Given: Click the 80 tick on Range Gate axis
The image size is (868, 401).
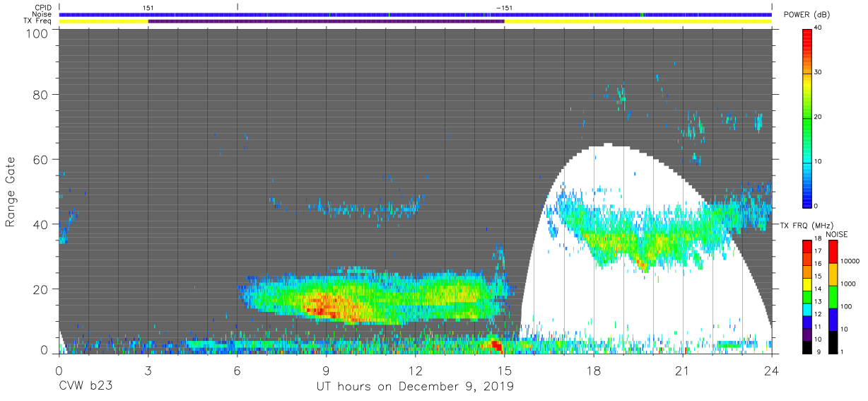Looking at the screenshot, I should pos(40,95).
